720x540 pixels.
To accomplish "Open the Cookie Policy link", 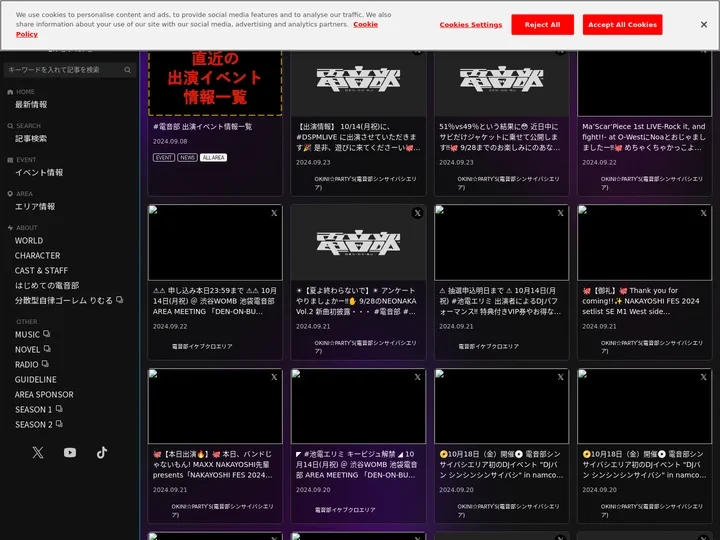I will [x=365, y=24].
